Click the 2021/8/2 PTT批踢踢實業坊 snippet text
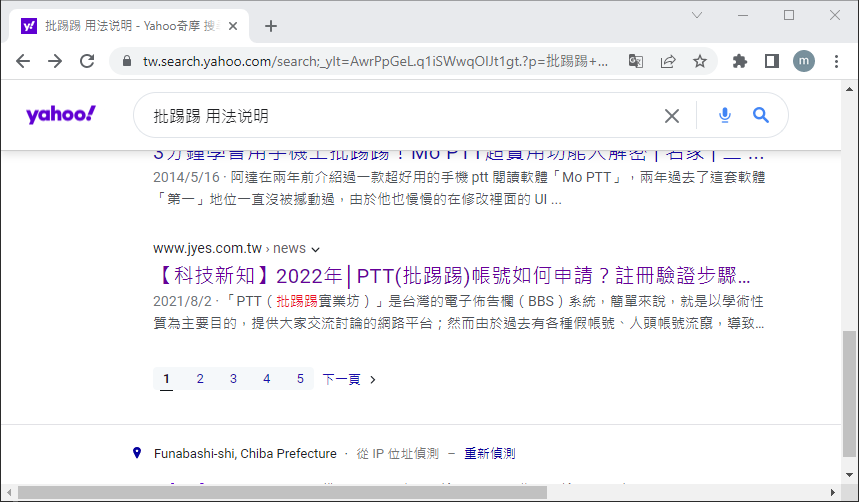 [459, 312]
